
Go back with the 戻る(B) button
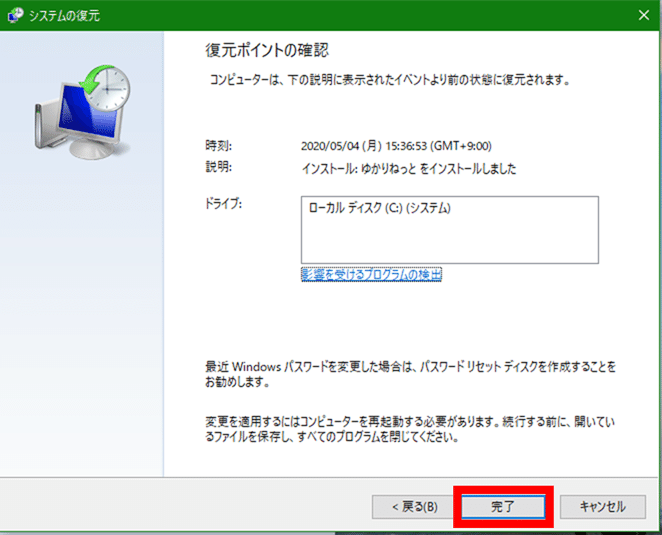[415, 506]
